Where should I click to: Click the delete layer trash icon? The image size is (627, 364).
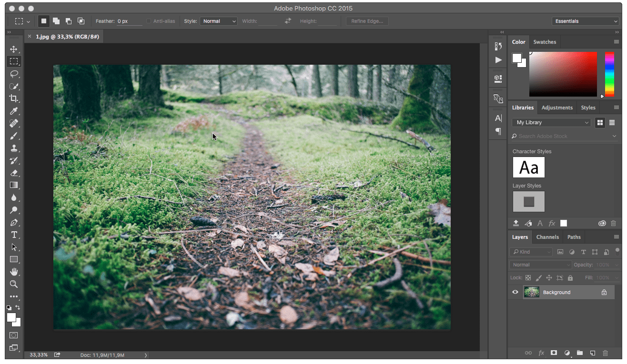point(606,353)
